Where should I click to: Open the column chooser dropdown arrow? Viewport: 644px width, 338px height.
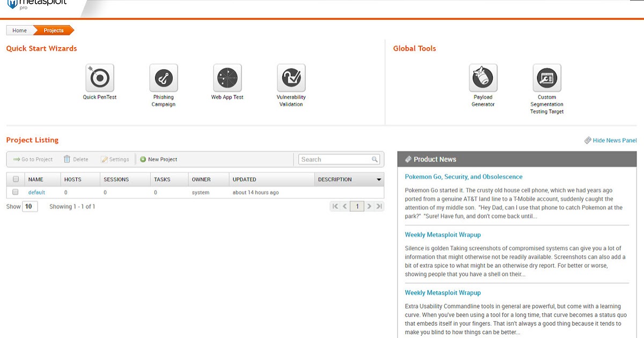pos(379,180)
